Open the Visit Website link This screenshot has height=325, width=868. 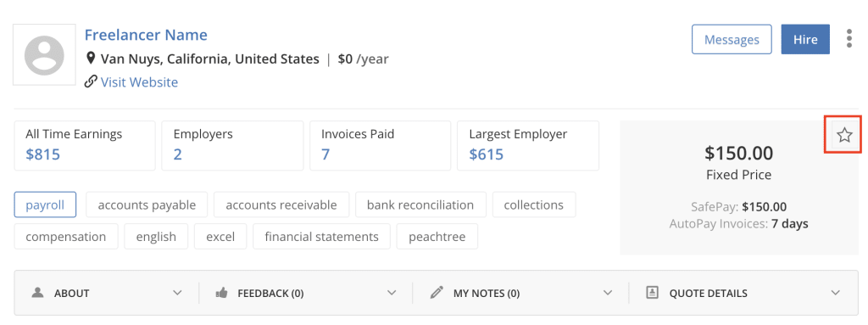pyautogui.click(x=140, y=82)
